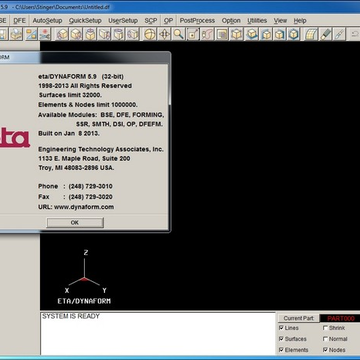Click the Fill screen fit icon
The height and width of the screenshot is (360, 360).
222,34
